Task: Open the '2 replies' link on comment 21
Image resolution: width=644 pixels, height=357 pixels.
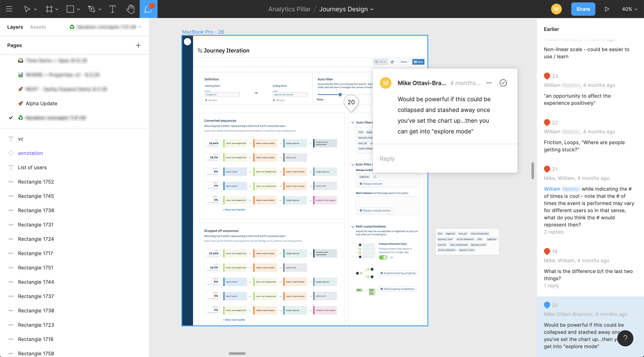Action: coord(553,232)
